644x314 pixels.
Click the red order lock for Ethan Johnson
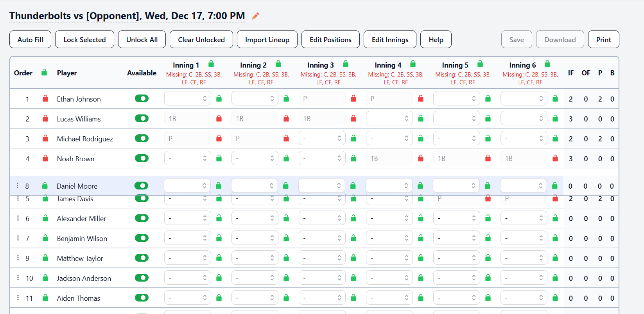[45, 99]
